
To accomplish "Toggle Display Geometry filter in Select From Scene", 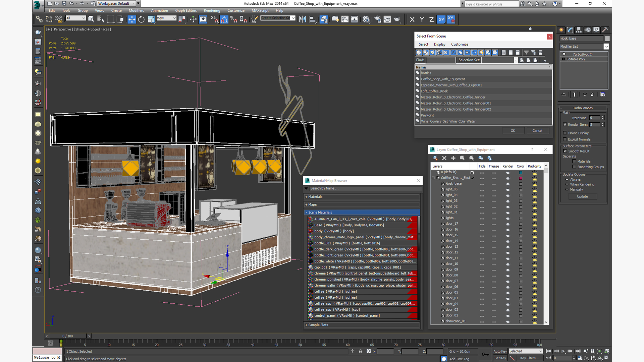I will coord(419,53).
